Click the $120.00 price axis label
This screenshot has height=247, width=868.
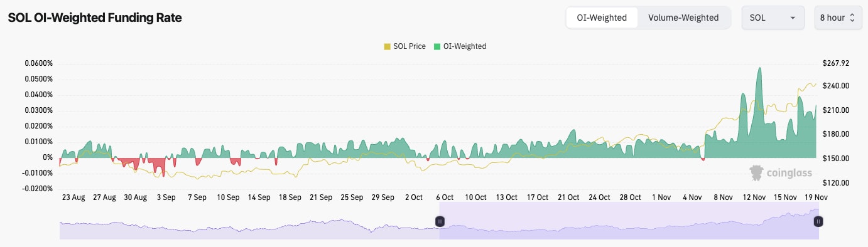(835, 183)
